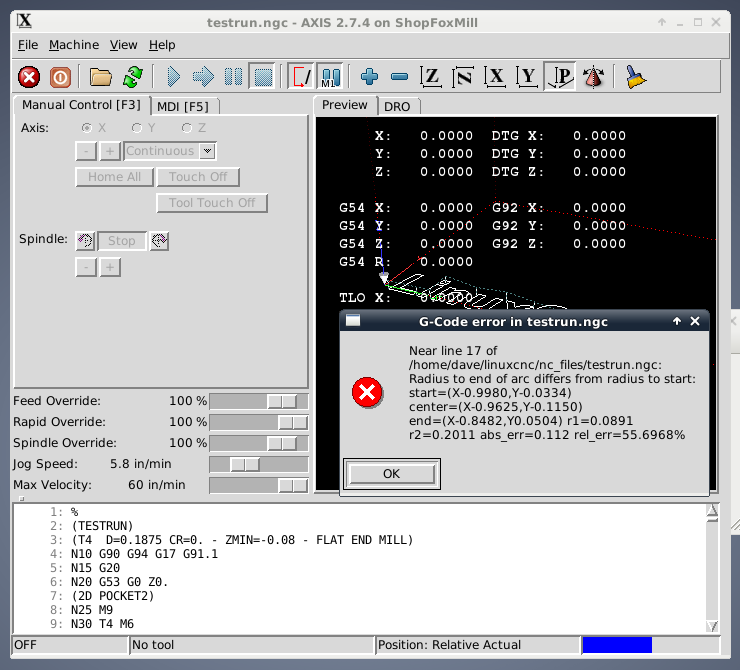
Task: Switch to Z top view
Action: coord(431,76)
